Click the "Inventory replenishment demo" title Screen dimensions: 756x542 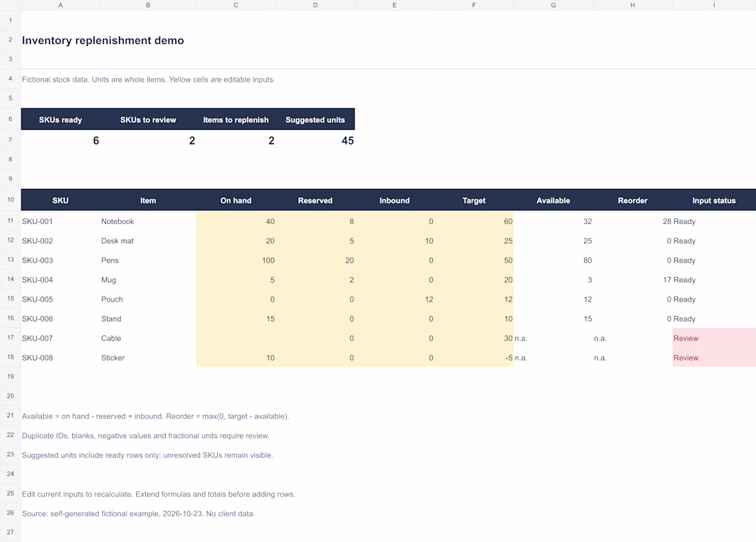coord(102,41)
